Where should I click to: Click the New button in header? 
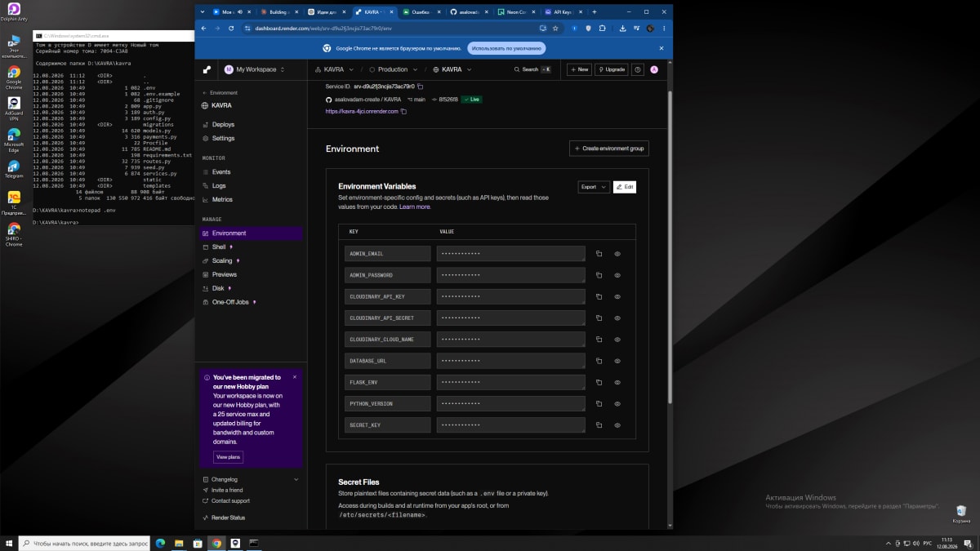(580, 69)
